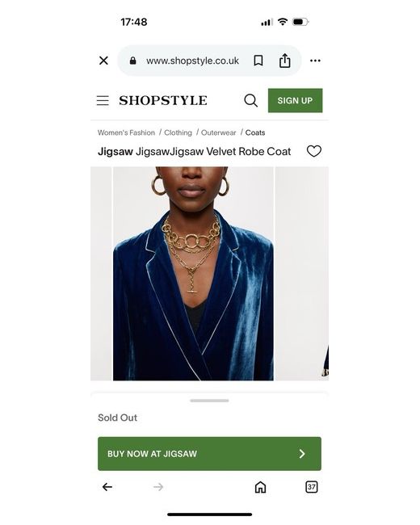The image size is (420, 525).
Task: Go back with the left arrow
Action: pyautogui.click(x=107, y=487)
